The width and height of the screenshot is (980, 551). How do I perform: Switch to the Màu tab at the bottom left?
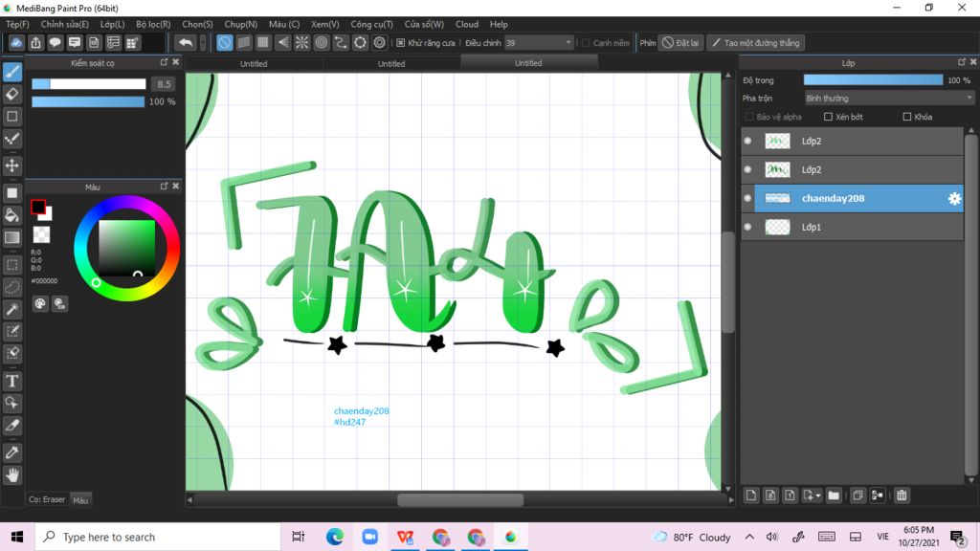click(x=80, y=499)
